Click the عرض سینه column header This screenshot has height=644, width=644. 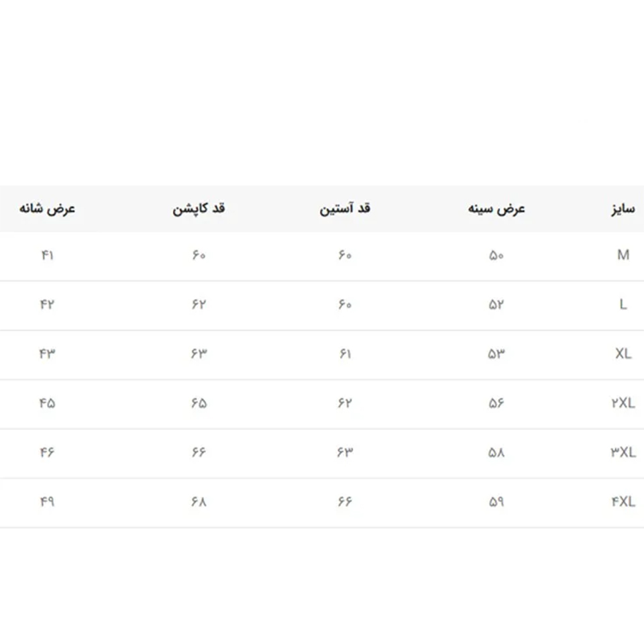click(x=496, y=209)
